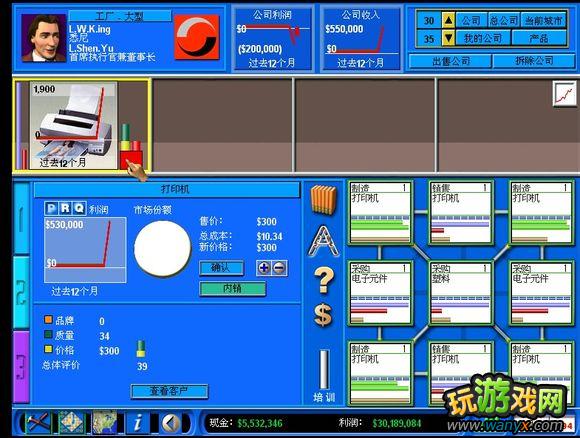Increase price with the plus button
This screenshot has width=580, height=438.
(x=264, y=268)
